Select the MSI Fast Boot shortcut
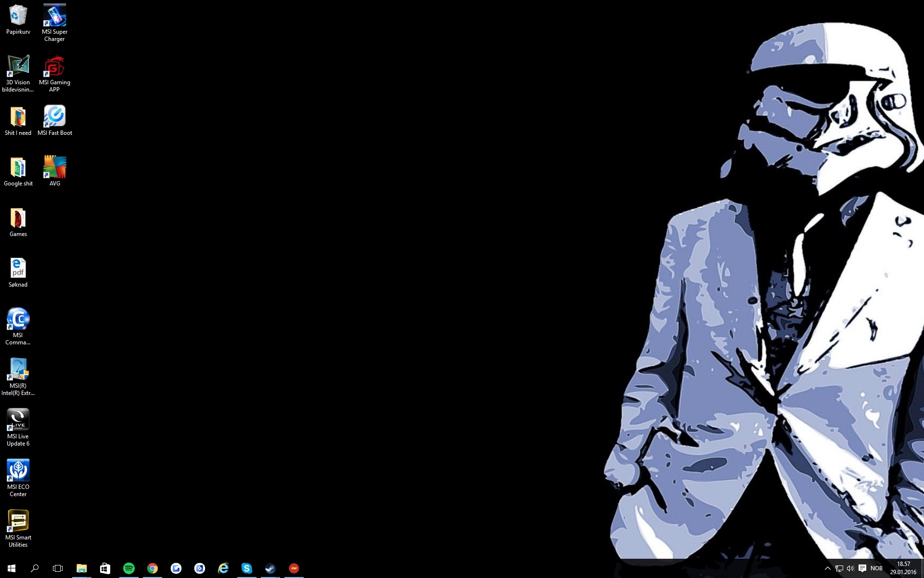Image resolution: width=924 pixels, height=578 pixels. [54, 121]
